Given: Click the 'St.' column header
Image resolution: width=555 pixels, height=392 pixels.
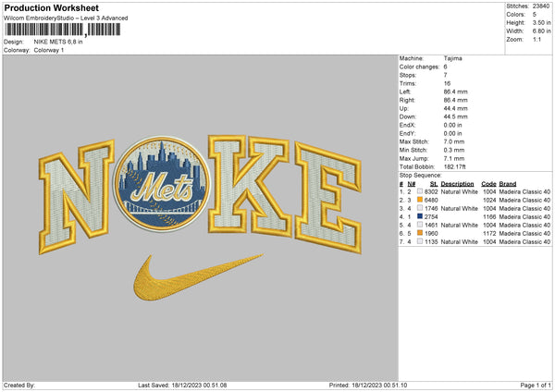Looking at the screenshot, I should pyautogui.click(x=434, y=184).
